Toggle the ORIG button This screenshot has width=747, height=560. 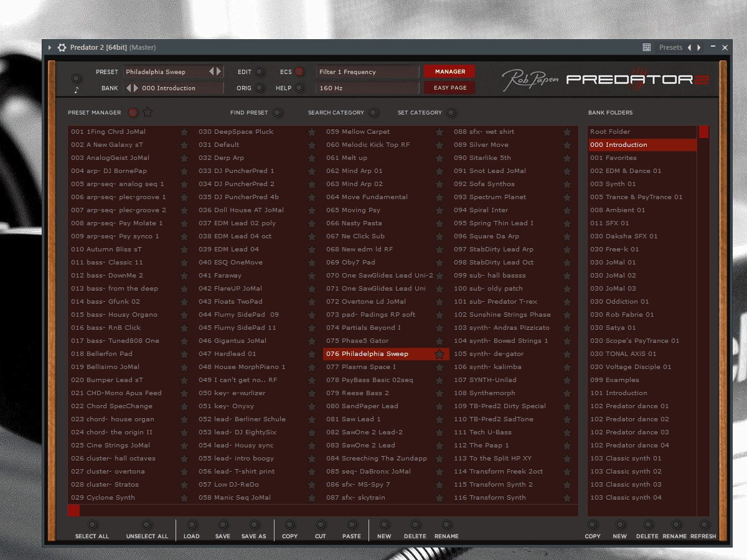[260, 88]
